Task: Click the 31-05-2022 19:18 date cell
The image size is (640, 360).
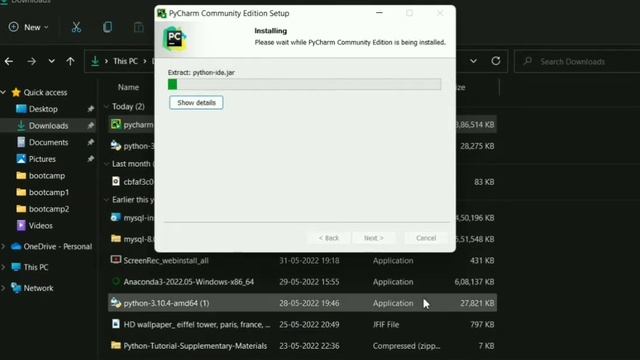Action: point(309,260)
